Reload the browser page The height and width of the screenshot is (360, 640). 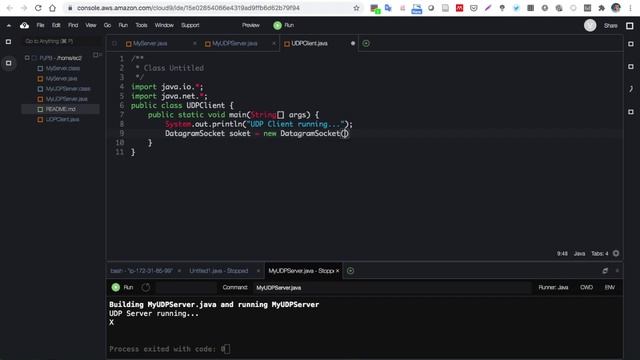pyautogui.click(x=38, y=8)
